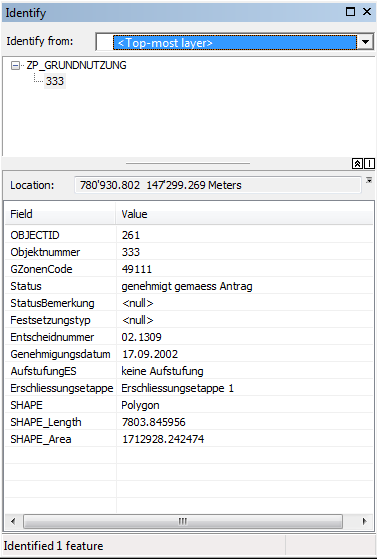Maximize the Identify window
Screen dimensions: 377x559
coord(350,12)
